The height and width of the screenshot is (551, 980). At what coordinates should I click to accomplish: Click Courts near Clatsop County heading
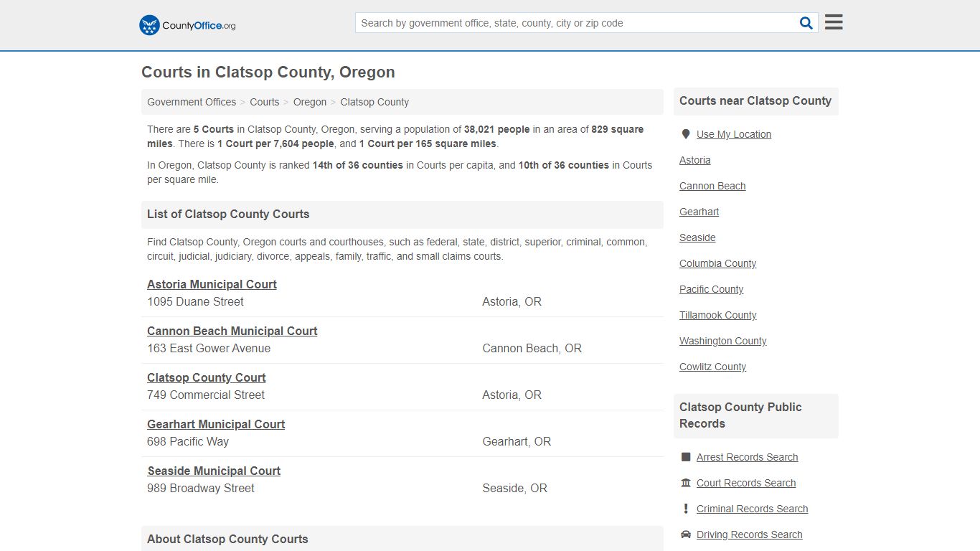(755, 101)
